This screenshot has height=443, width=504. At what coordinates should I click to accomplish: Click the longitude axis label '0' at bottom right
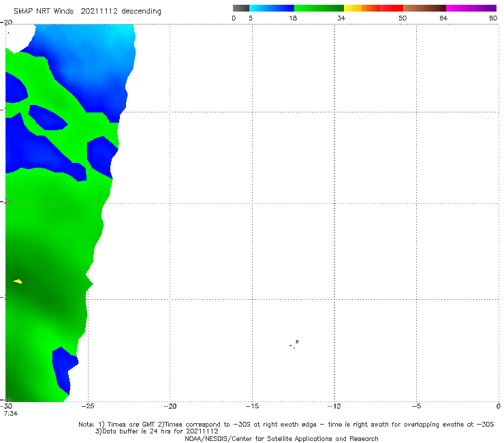(499, 406)
